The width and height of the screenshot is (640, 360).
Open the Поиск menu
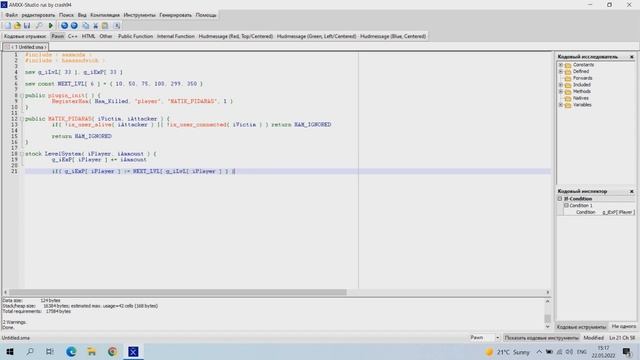click(x=66, y=15)
